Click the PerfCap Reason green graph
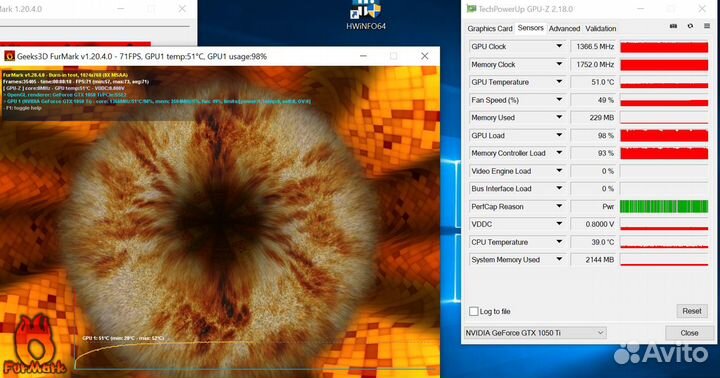 pos(664,206)
